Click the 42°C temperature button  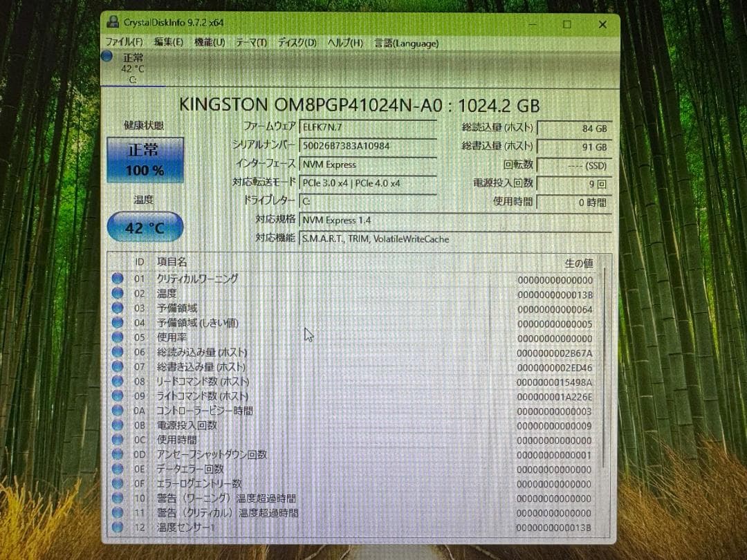pos(145,227)
